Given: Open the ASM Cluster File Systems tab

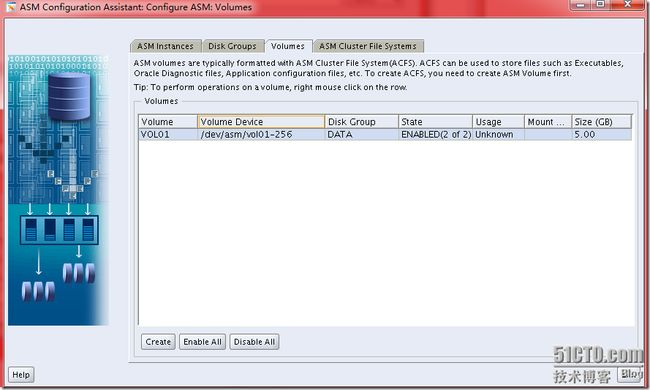Looking at the screenshot, I should [368, 46].
